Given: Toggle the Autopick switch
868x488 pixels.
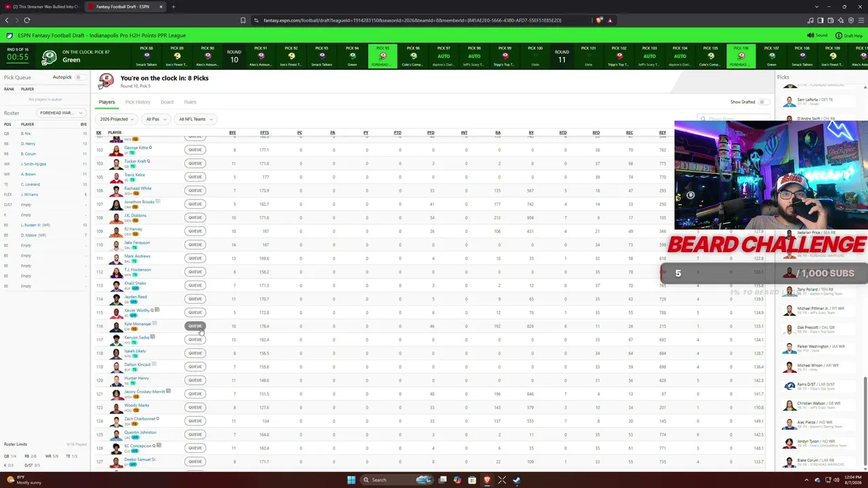Looking at the screenshot, I should tap(79, 77).
